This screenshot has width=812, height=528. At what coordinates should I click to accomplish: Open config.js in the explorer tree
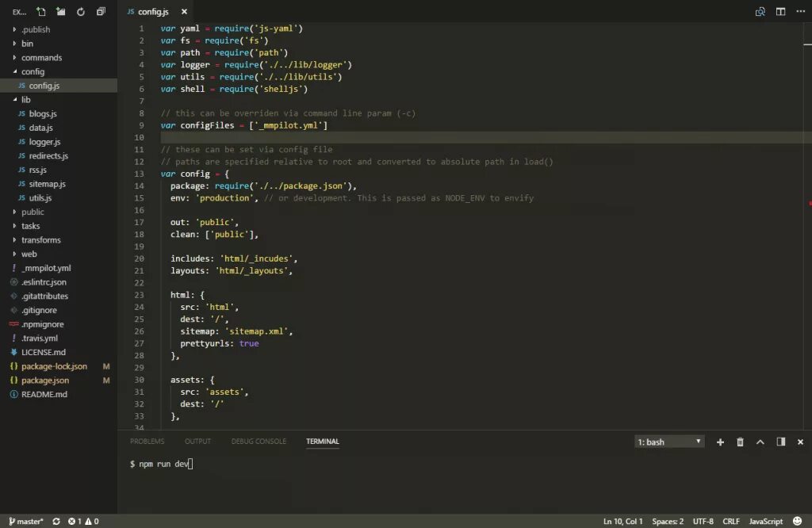[x=59, y=86]
